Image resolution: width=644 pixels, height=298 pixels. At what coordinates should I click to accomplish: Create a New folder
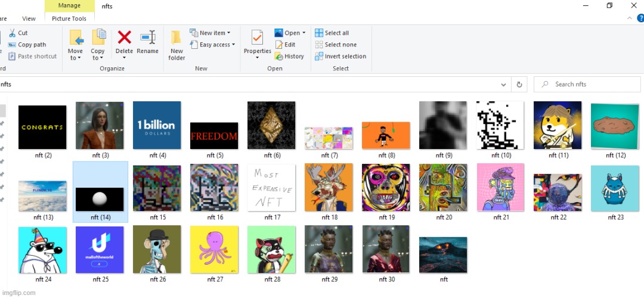click(177, 45)
